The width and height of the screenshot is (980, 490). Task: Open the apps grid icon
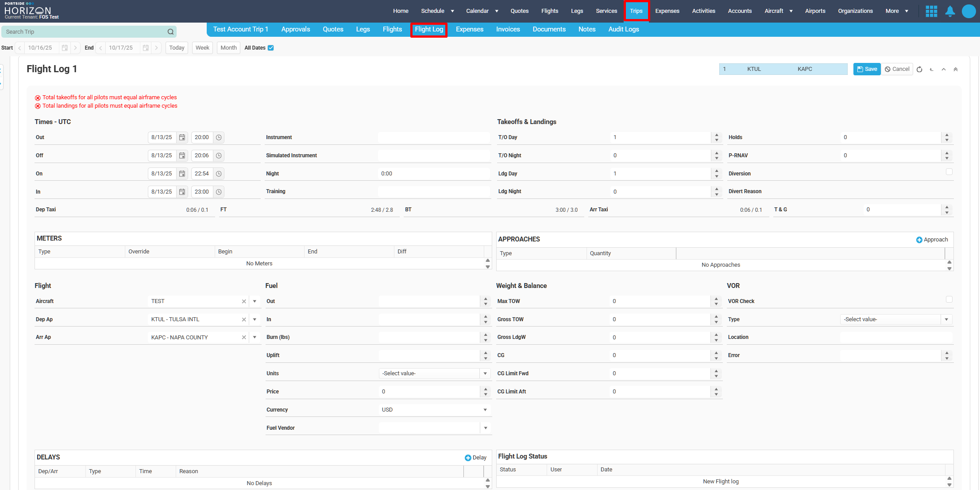(931, 11)
